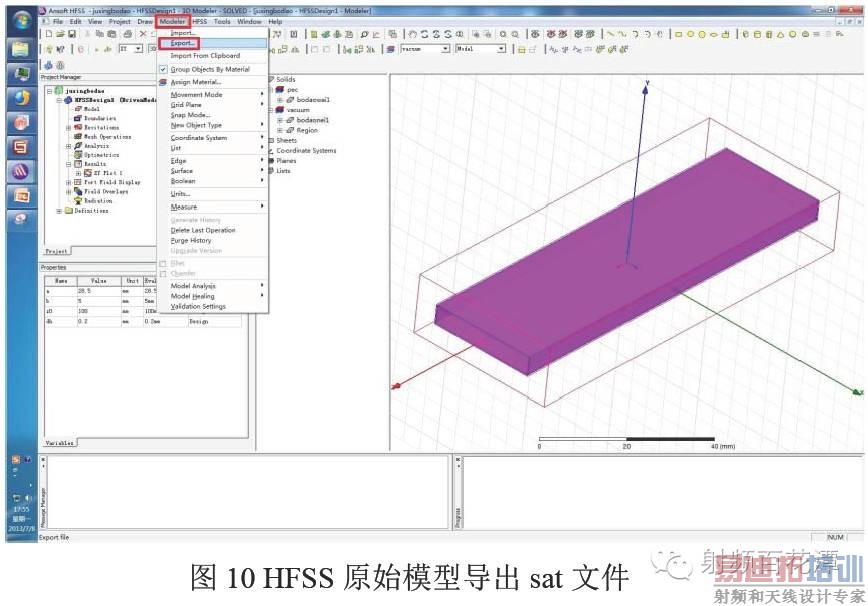This screenshot has height=606, width=868.
Task: Click the Open file folder icon
Action: point(60,34)
